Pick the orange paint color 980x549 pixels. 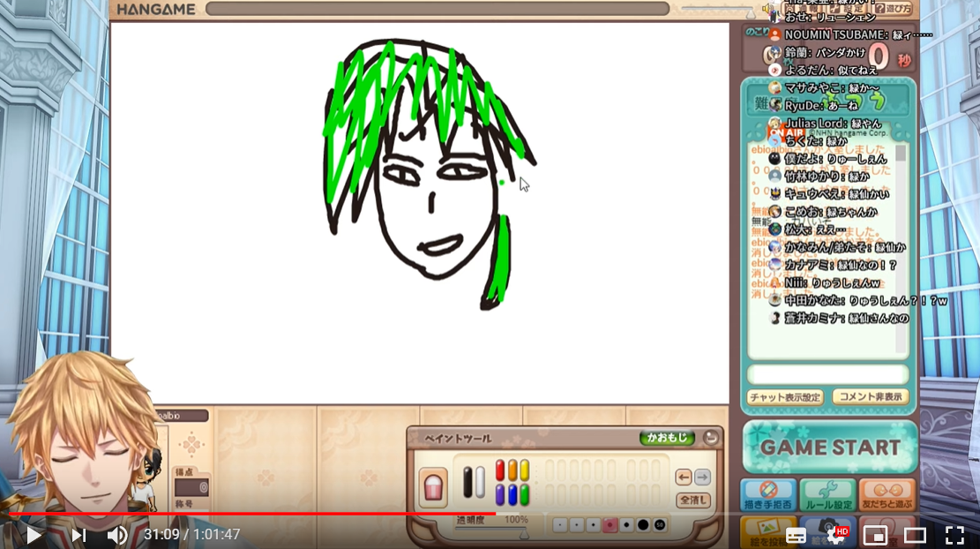tap(512, 470)
